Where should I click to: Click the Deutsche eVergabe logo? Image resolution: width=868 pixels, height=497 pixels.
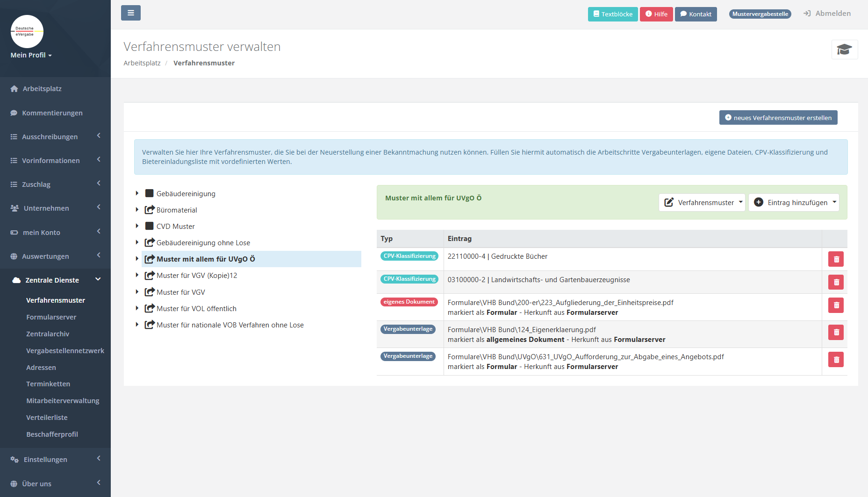(27, 32)
